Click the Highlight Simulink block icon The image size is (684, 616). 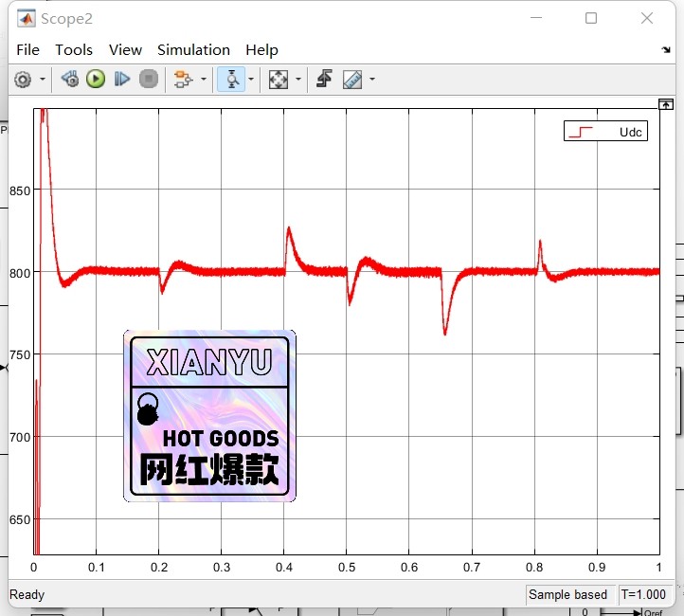click(183, 80)
